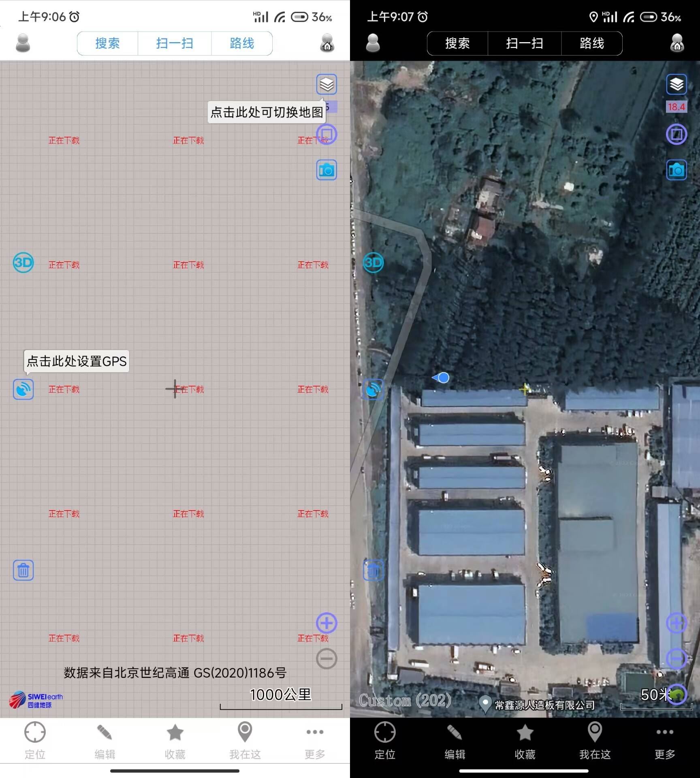Select the 编辑 tab in the black bottom bar

coord(455,741)
